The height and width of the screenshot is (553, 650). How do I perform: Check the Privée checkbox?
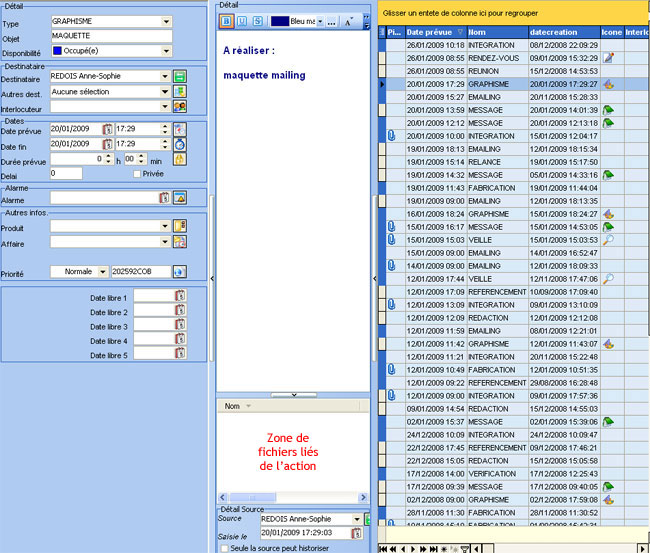coord(137,174)
